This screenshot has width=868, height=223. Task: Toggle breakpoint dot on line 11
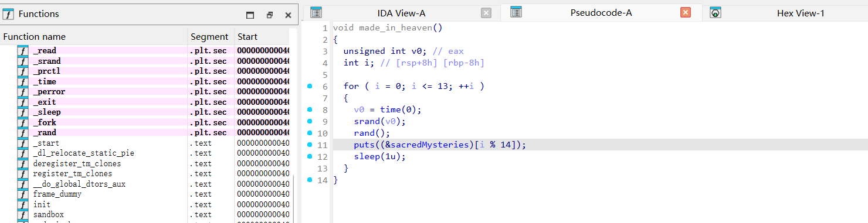tap(310, 144)
